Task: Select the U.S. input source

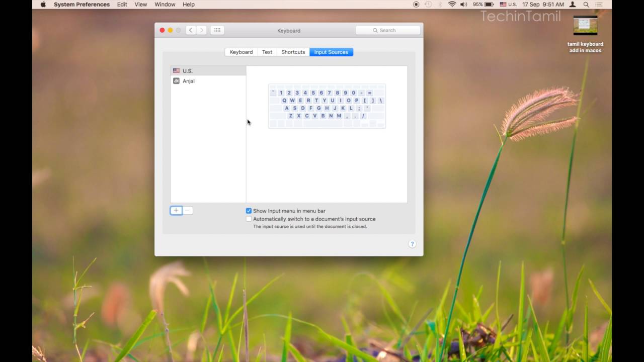Action: [x=208, y=71]
